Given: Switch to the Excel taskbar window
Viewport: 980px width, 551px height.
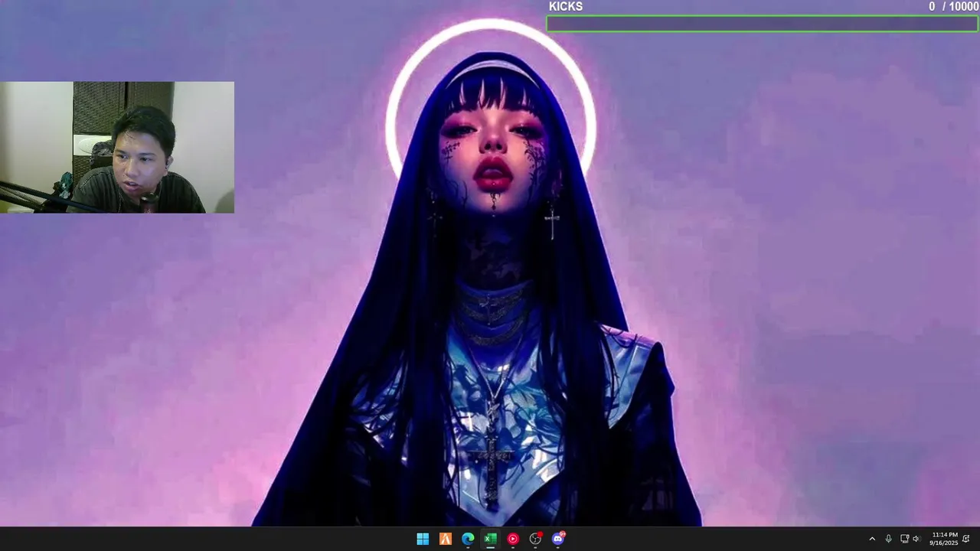Looking at the screenshot, I should (490, 539).
